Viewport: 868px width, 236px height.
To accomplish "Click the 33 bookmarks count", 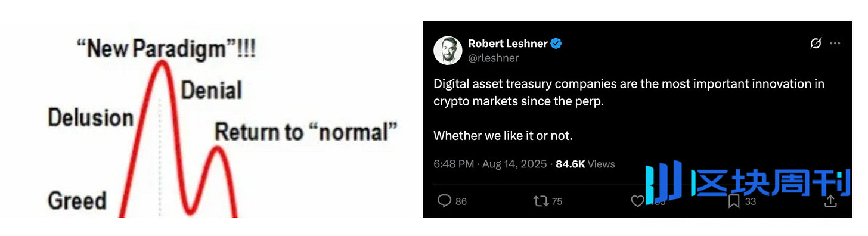I will tap(750, 202).
